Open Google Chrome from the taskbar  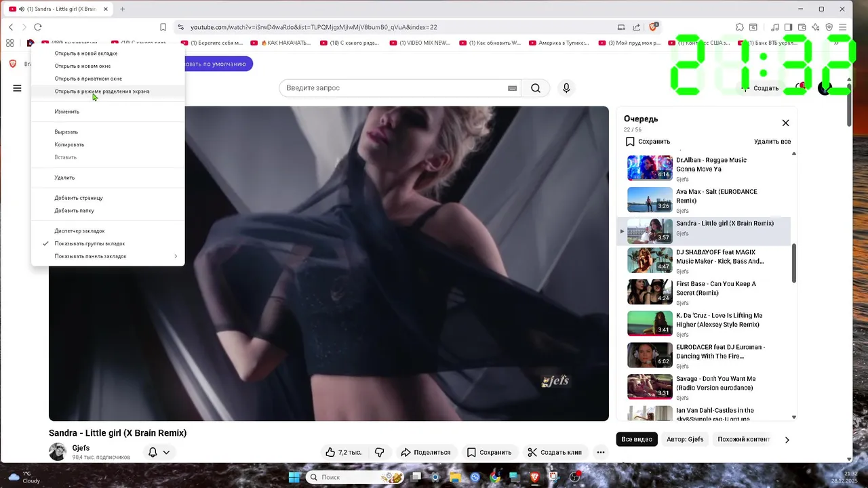tap(495, 477)
